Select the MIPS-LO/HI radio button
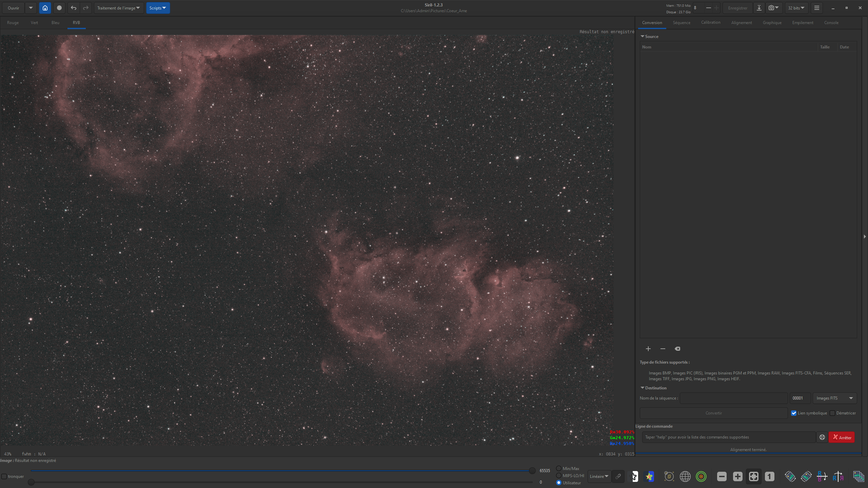868x488 pixels. tap(559, 475)
